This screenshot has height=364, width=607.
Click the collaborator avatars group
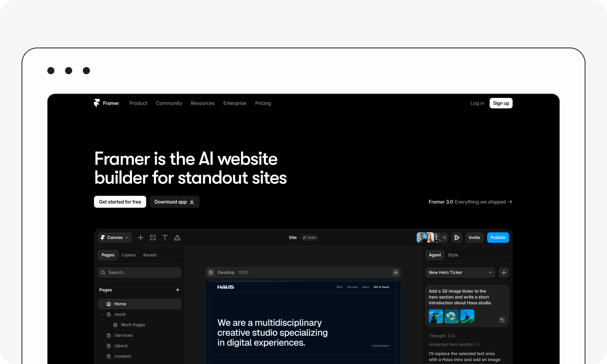pyautogui.click(x=432, y=238)
